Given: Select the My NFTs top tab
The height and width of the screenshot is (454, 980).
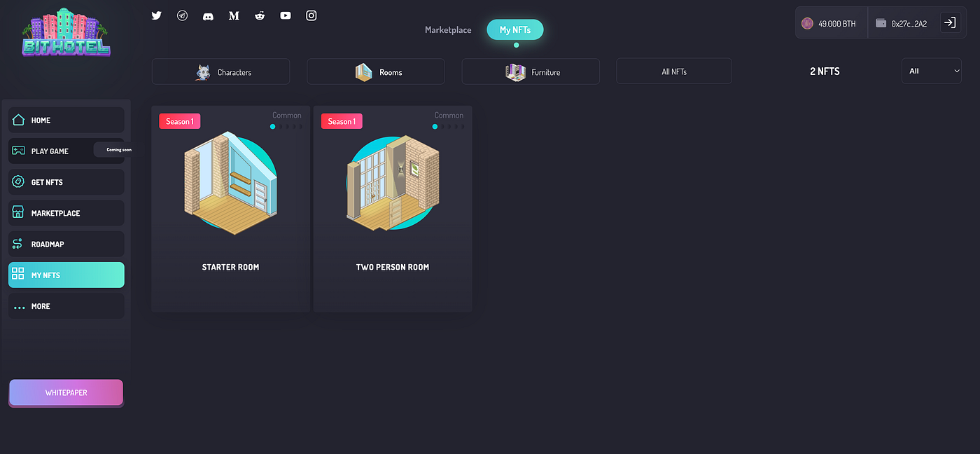Looking at the screenshot, I should tap(515, 30).
